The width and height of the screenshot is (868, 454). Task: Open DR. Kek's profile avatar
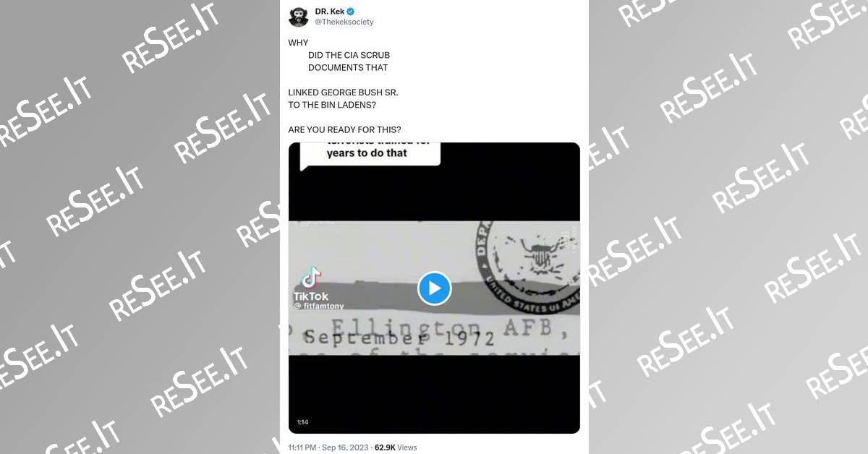(298, 17)
